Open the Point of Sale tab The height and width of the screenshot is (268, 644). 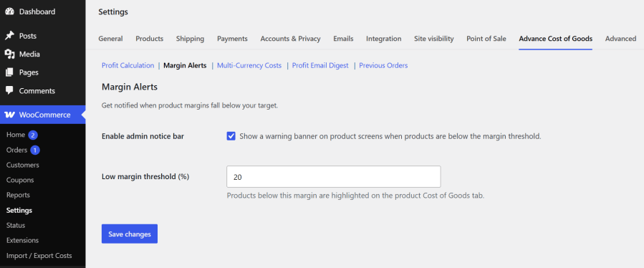pos(486,39)
